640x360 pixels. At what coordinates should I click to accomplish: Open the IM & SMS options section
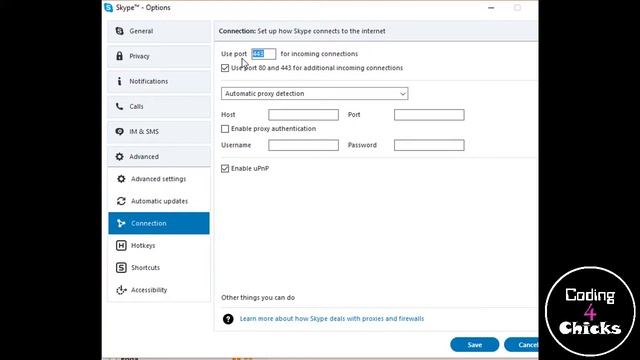pos(159,132)
